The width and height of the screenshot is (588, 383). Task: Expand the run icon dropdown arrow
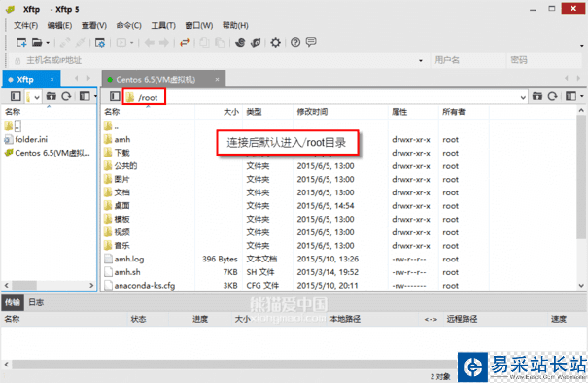[131, 43]
